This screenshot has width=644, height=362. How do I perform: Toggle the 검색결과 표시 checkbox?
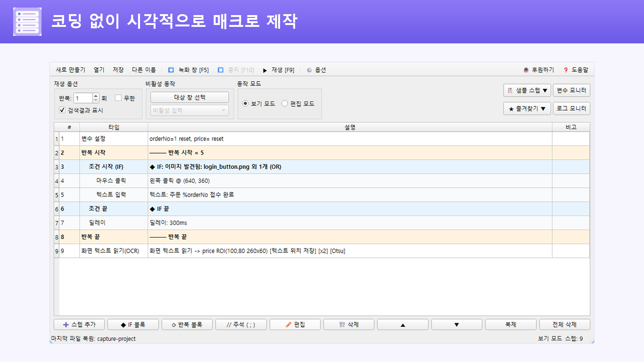pos(81,110)
